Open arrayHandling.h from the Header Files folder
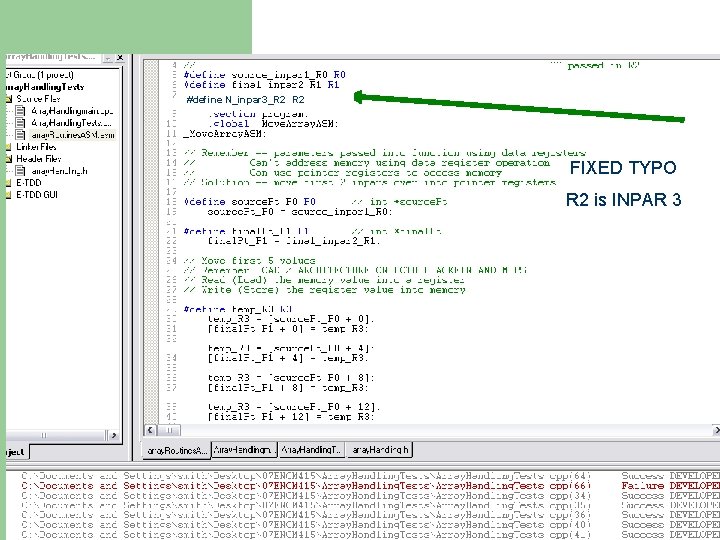The height and width of the screenshot is (540, 720). tap(59, 171)
